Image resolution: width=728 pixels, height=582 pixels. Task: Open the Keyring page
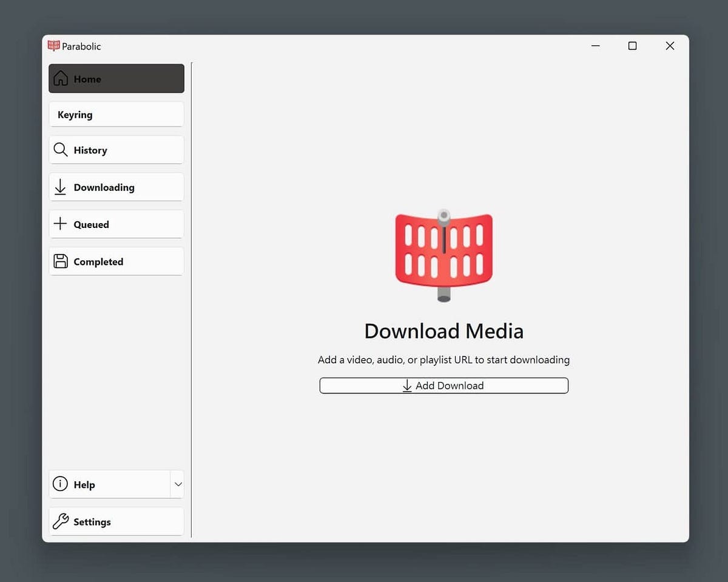pos(75,115)
